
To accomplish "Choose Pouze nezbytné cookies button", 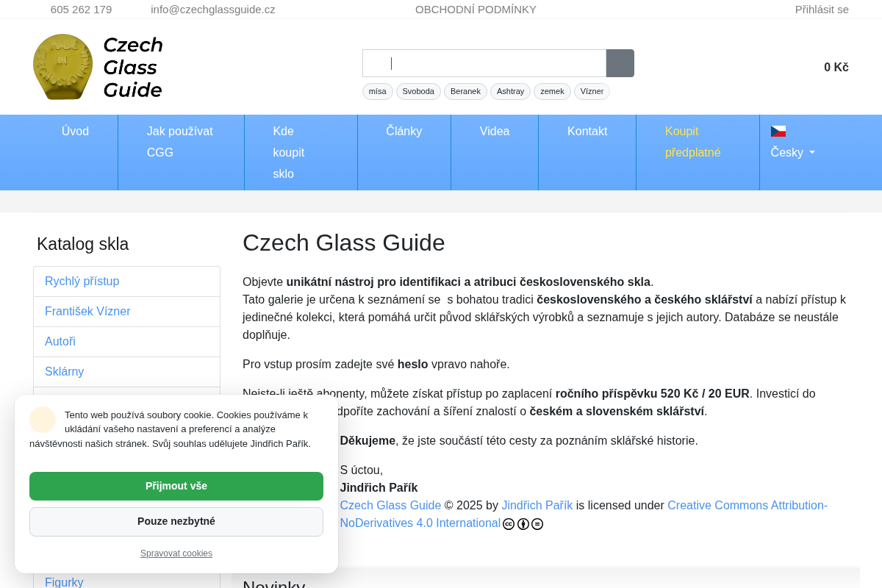I will [176, 522].
